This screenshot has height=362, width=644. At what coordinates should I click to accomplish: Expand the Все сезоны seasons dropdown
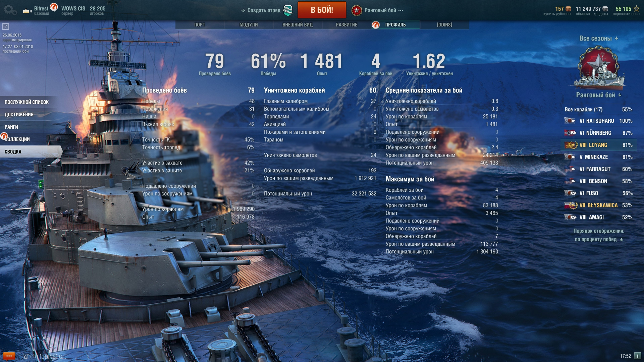[599, 39]
